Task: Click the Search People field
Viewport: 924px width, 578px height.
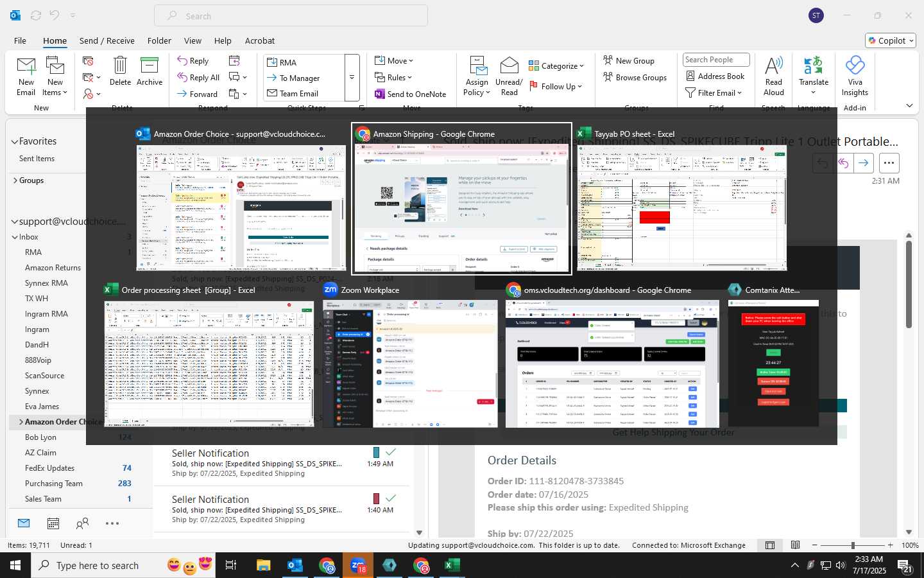Action: click(716, 60)
